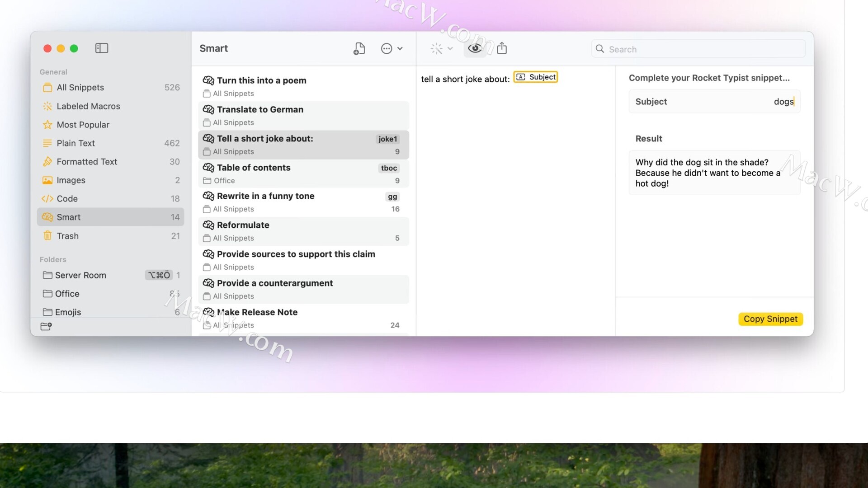Select 'Make Release Note' snippet
The width and height of the screenshot is (868, 488).
click(303, 319)
